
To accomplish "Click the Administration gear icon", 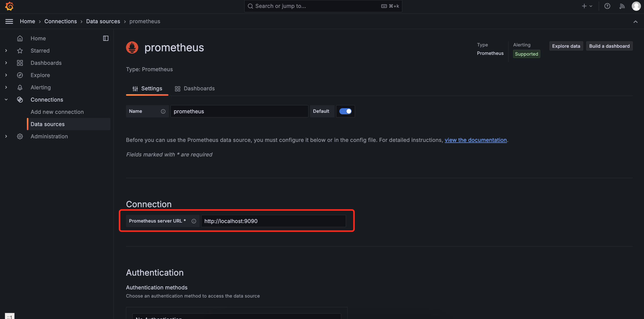I will tap(20, 137).
